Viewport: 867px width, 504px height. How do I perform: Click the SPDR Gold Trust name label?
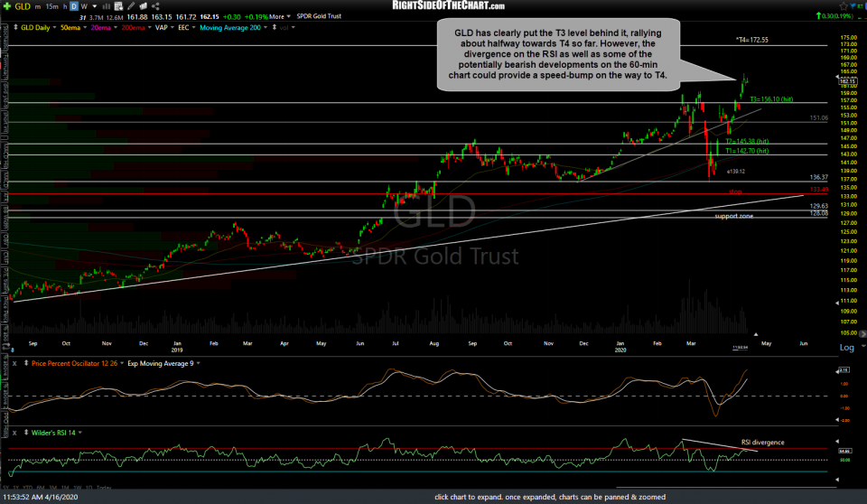[x=319, y=16]
